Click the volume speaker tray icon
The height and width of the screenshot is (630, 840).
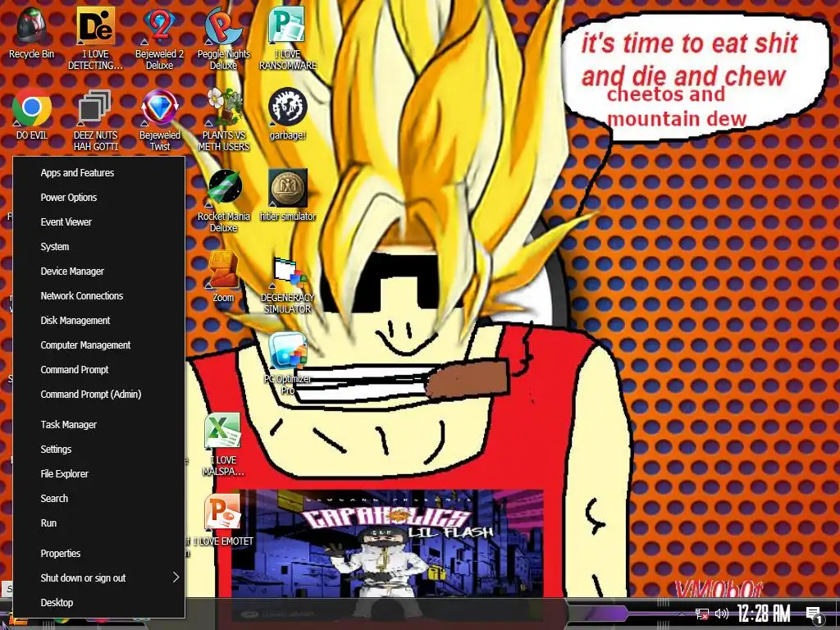click(722, 614)
